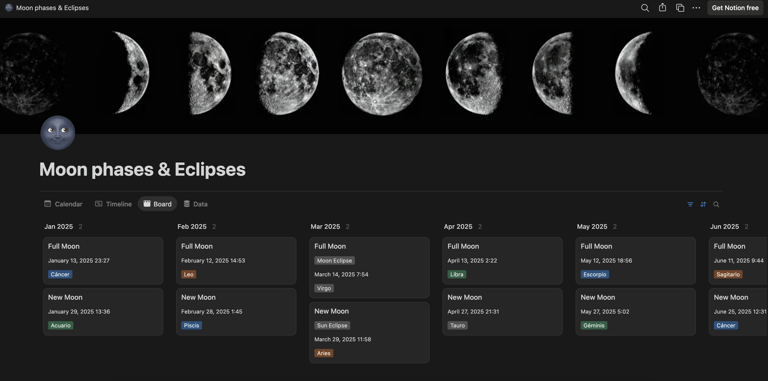
Task: Click the Mar 2025 column header
Action: point(325,227)
